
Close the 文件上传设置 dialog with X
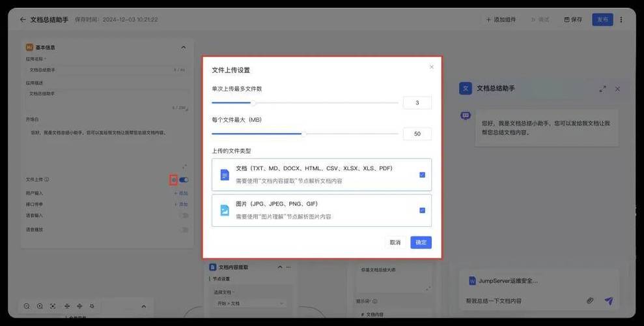(431, 67)
